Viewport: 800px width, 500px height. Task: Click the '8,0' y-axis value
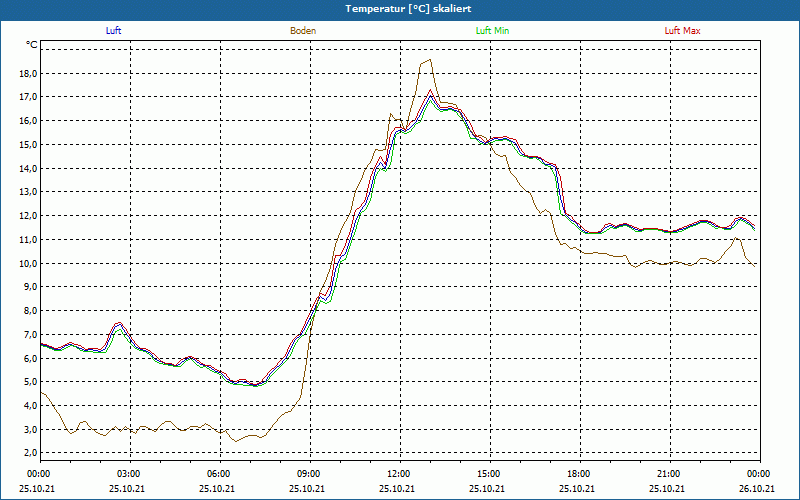30,311
